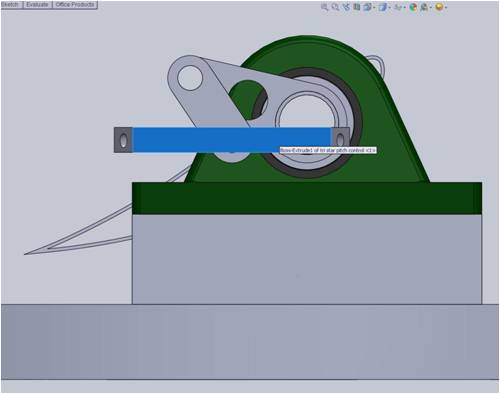This screenshot has width=500, height=394.
Task: Open the Evaluate tab
Action: [37, 5]
